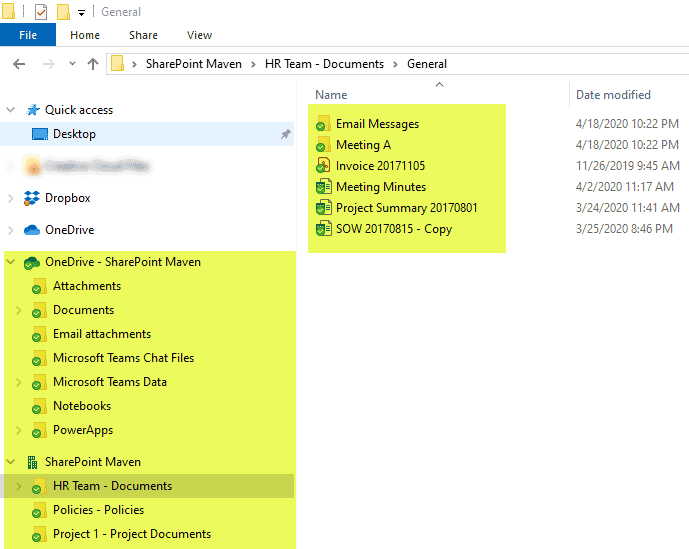The width and height of the screenshot is (689, 549).
Task: Expand Microsoft Teams Data folder
Action: (18, 382)
